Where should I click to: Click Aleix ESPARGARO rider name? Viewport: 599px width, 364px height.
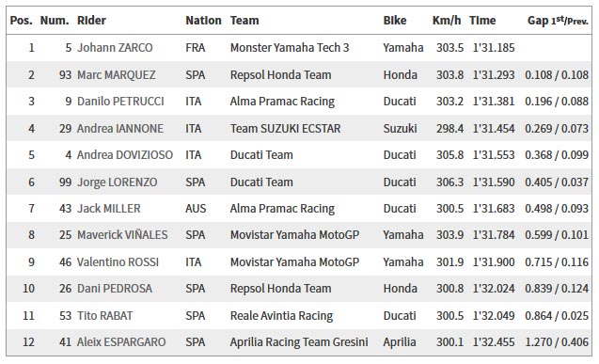pyautogui.click(x=121, y=341)
